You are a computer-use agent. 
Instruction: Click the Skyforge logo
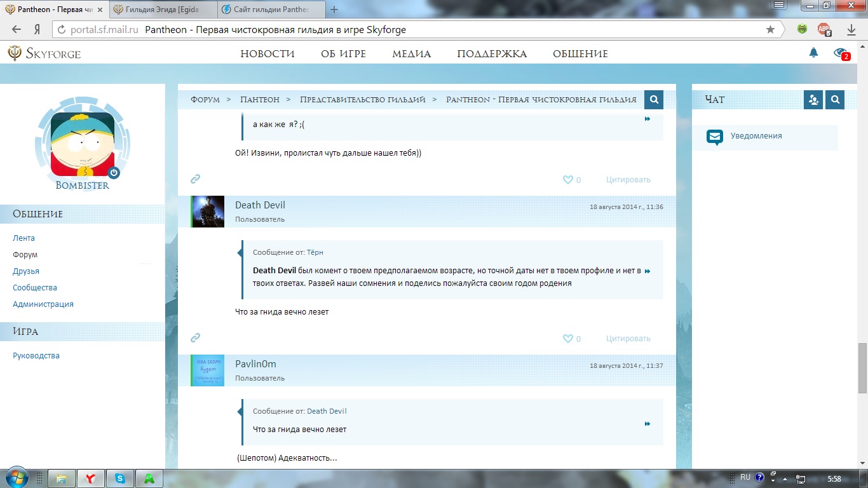pyautogui.click(x=44, y=53)
